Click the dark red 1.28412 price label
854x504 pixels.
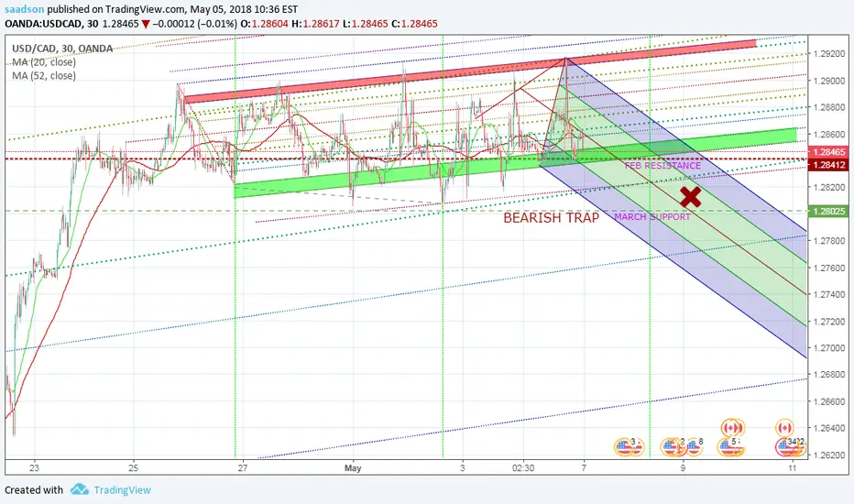829,165
